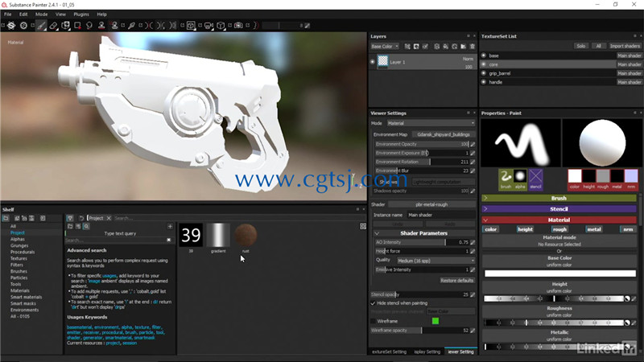Screen dimensions: 644x362
Task: Toggle the rough material channel
Action: pyautogui.click(x=559, y=229)
